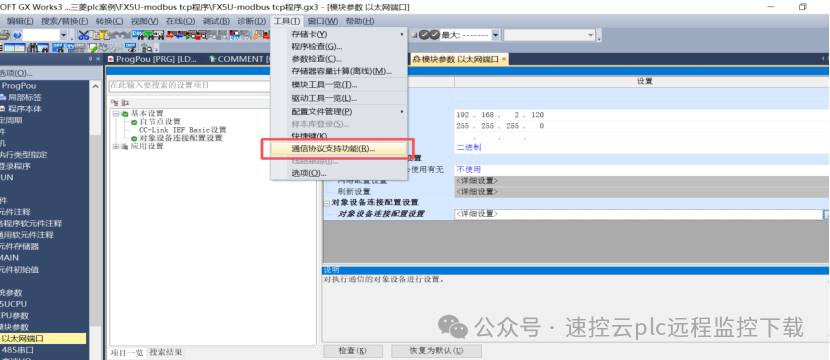This screenshot has width=830, height=360.
Task: Click the expand-all icon above settings tree
Action: (113, 102)
